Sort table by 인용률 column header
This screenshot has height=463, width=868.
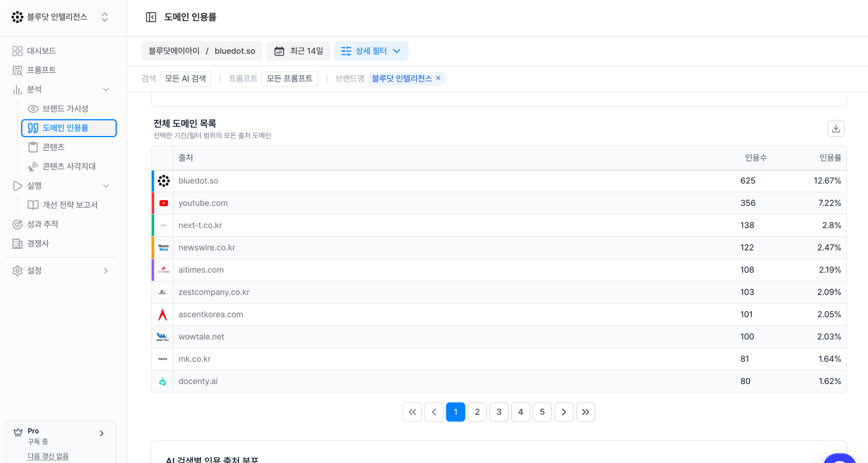(830, 158)
